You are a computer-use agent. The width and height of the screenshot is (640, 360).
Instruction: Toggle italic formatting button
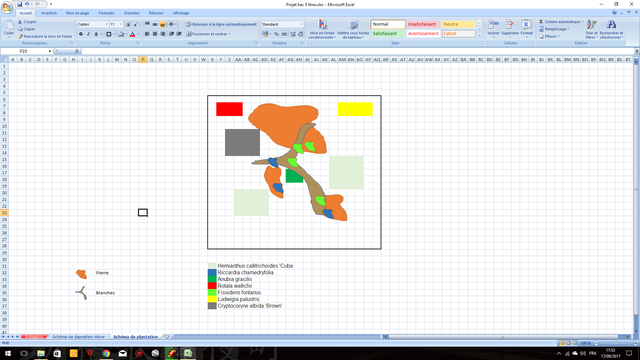88,34
